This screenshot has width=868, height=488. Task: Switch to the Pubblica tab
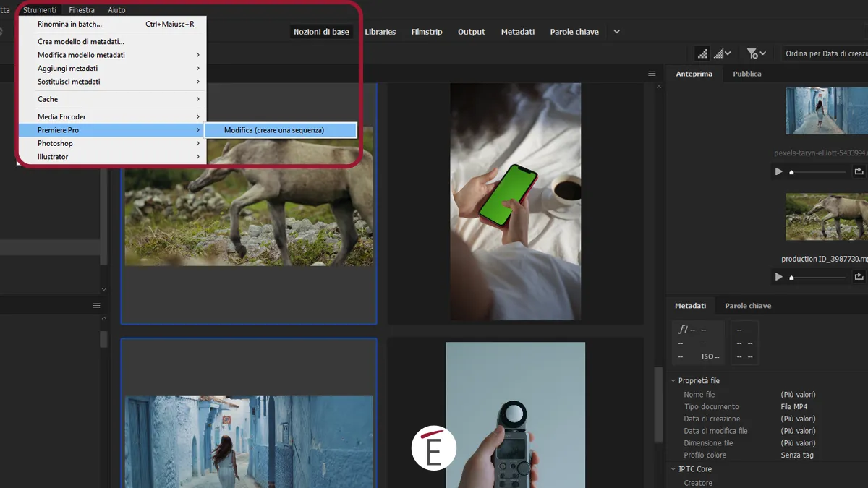[746, 73]
